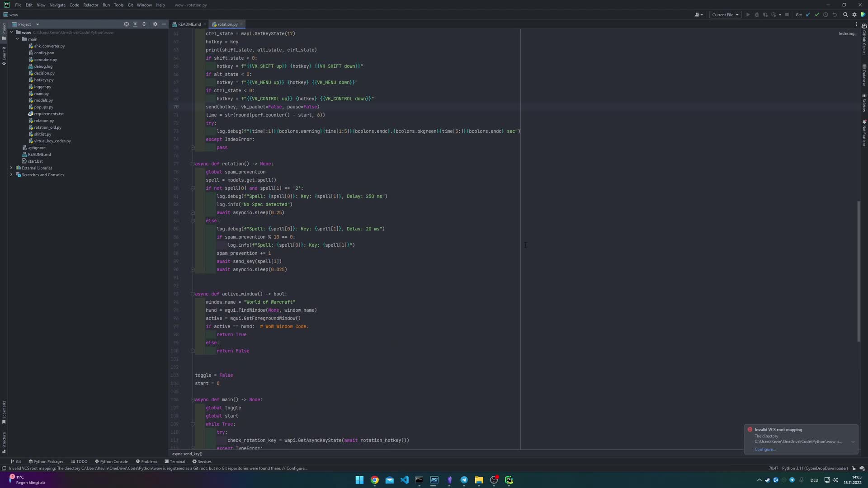The image size is (868, 488).
Task: Collapse all nodes in the Project panel
Action: 145,24
